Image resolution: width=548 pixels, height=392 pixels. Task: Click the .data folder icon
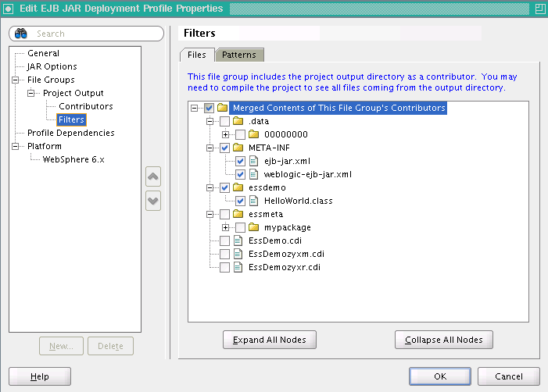point(238,121)
